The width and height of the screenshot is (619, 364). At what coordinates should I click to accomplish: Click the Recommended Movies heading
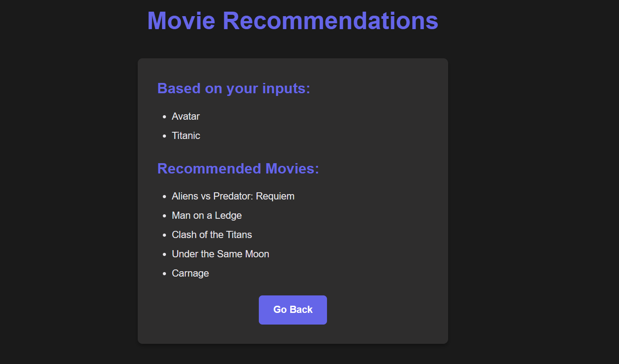[x=238, y=169]
